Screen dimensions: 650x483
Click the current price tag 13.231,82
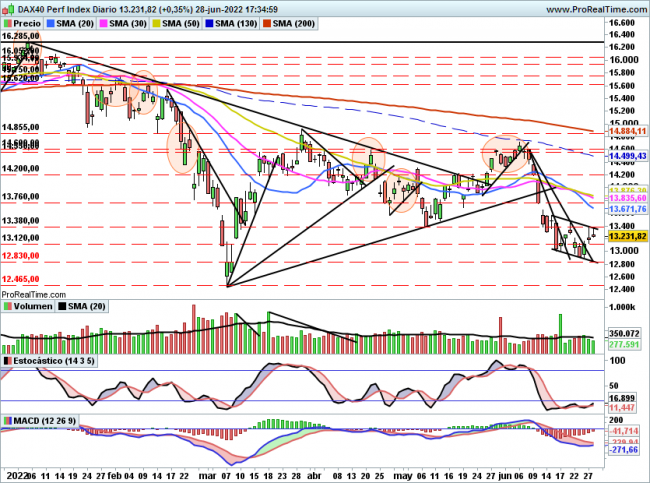[629, 236]
